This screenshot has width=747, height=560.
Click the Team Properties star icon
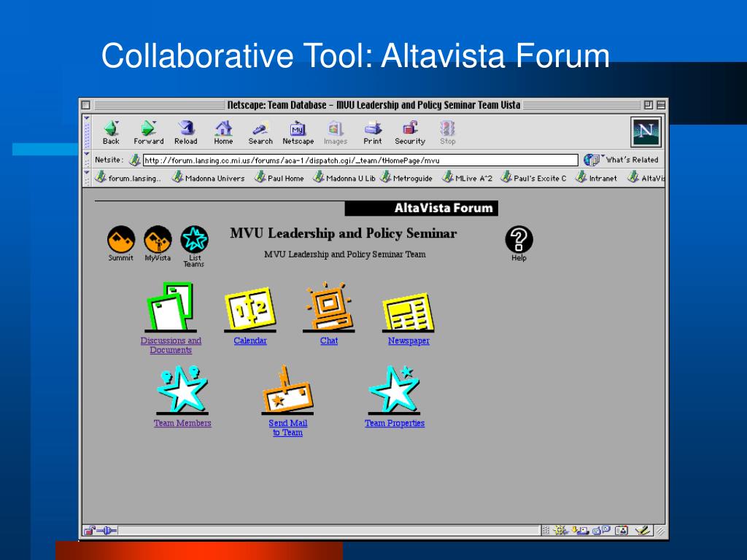(x=395, y=389)
